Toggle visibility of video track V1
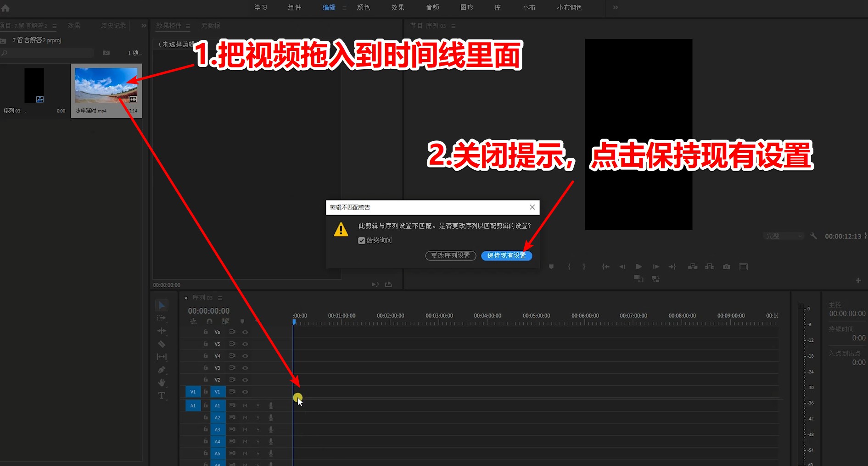This screenshot has height=466, width=868. point(245,392)
